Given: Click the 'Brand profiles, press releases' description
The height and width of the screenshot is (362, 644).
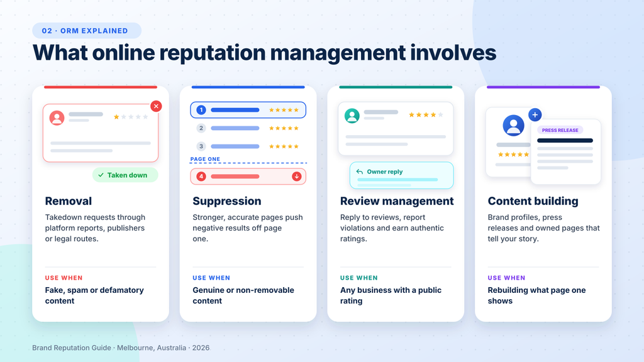Looking at the screenshot, I should (x=544, y=228).
